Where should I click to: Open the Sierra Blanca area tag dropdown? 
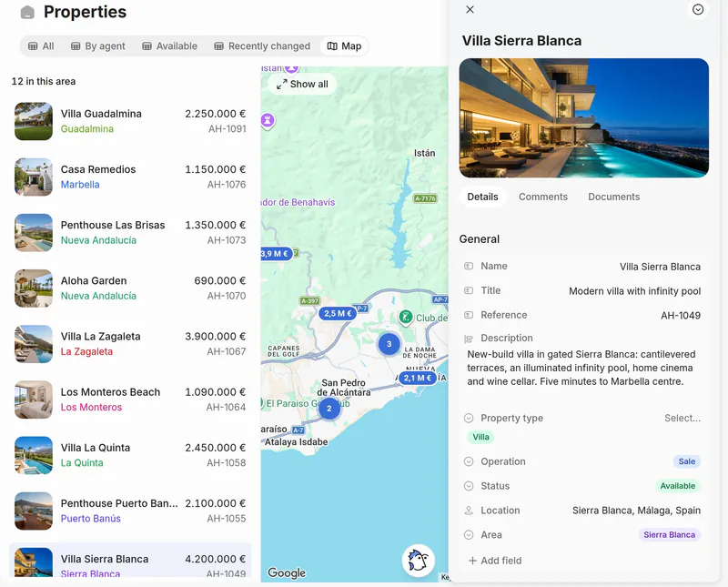pos(669,534)
